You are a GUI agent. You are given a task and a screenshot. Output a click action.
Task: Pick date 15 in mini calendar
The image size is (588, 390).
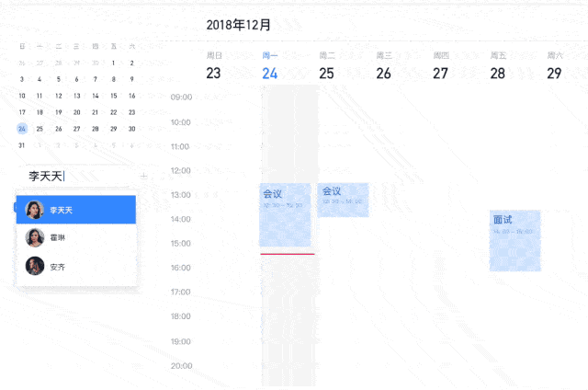point(114,96)
